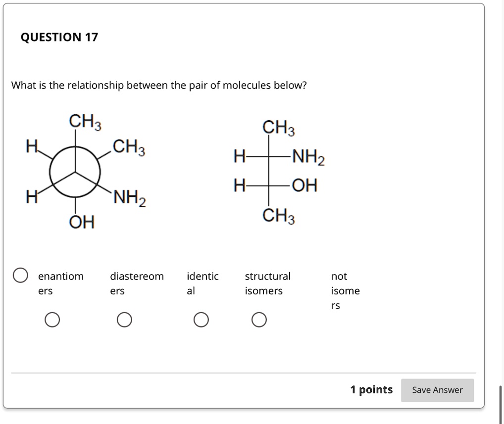The width and height of the screenshot is (504, 424).
Task: Click the enantiomers answer label
Action: coord(60,283)
